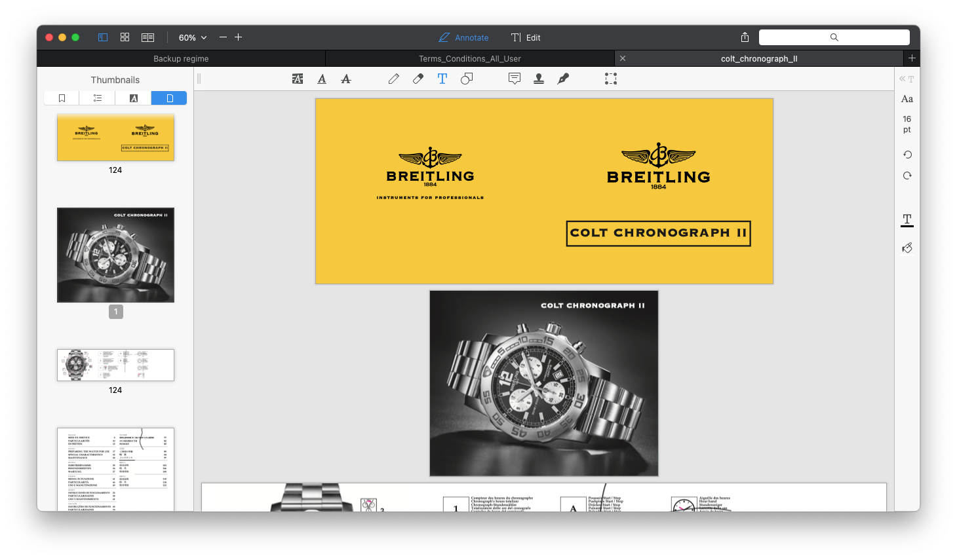Viewport: 957px width, 560px height.
Task: Select the Text annotation tool
Action: coord(442,79)
